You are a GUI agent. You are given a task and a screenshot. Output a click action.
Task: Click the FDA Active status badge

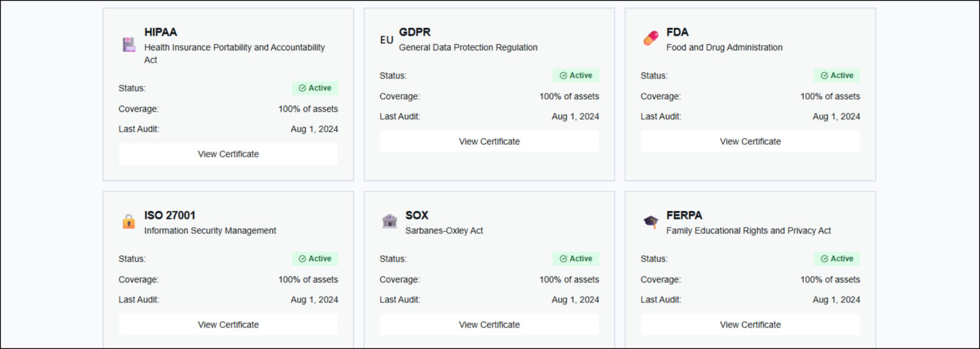tap(836, 75)
